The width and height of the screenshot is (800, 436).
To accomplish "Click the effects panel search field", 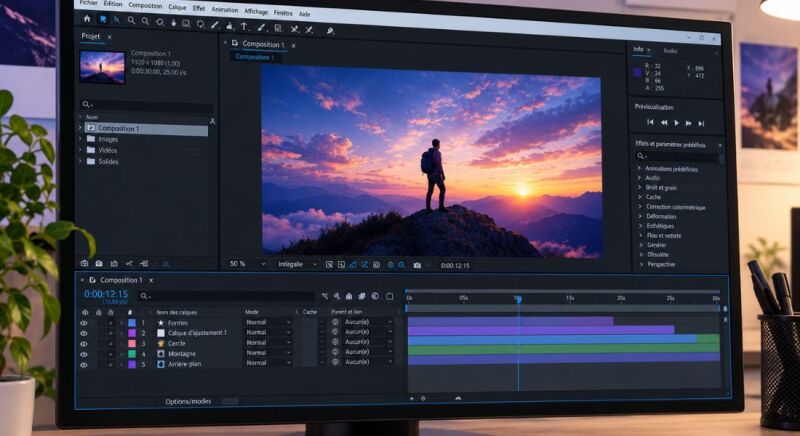I will [677, 156].
